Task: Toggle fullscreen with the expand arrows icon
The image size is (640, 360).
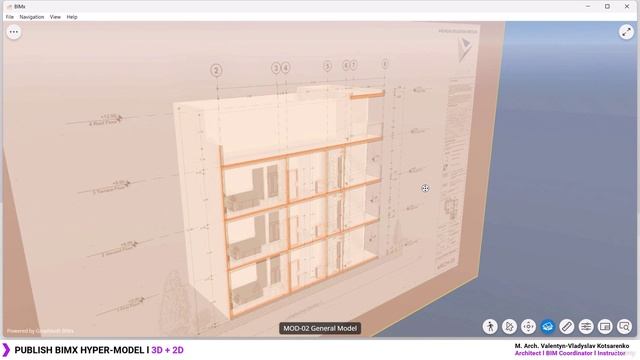Action: (626, 32)
